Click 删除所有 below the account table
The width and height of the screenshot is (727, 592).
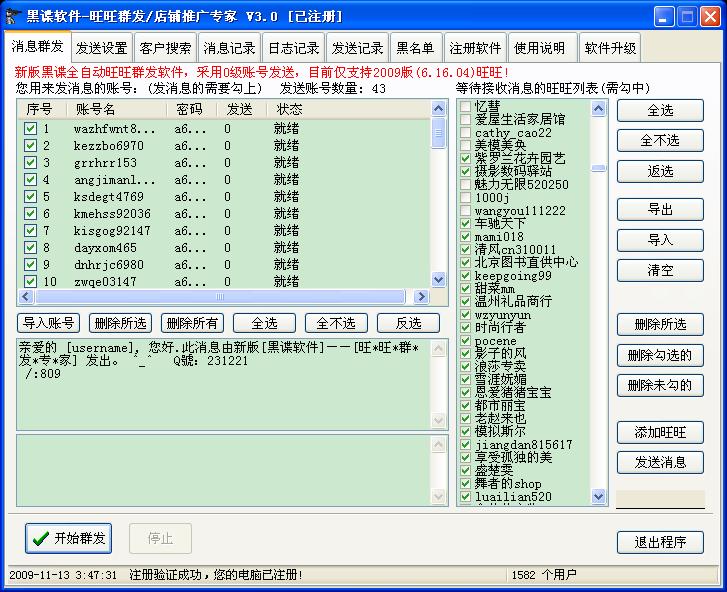192,323
